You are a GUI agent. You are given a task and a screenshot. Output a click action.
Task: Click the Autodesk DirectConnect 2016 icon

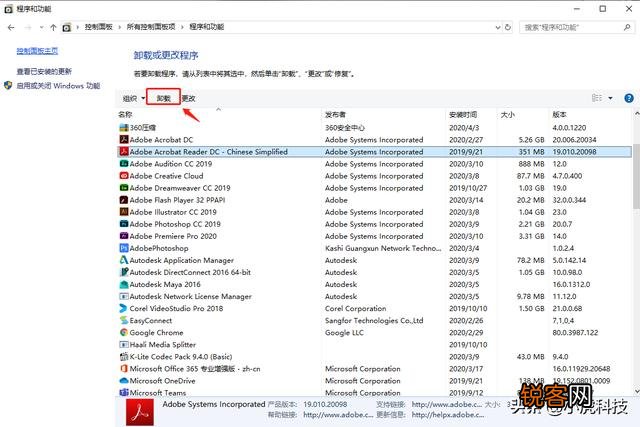124,272
